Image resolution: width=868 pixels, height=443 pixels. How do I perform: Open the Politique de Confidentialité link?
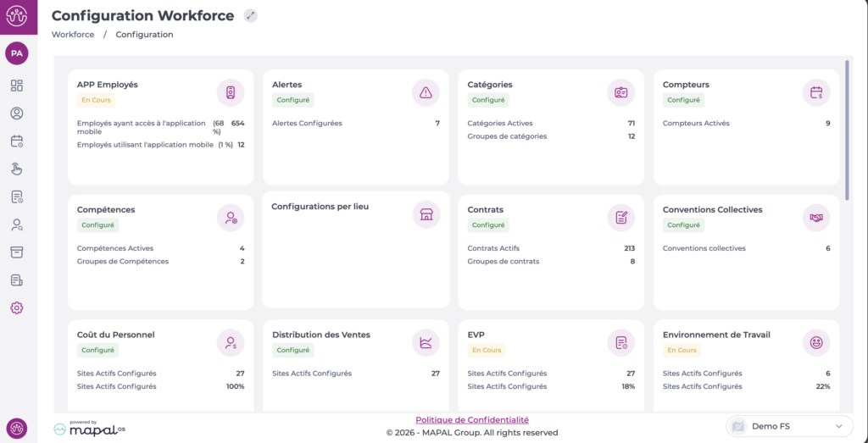coord(472,420)
